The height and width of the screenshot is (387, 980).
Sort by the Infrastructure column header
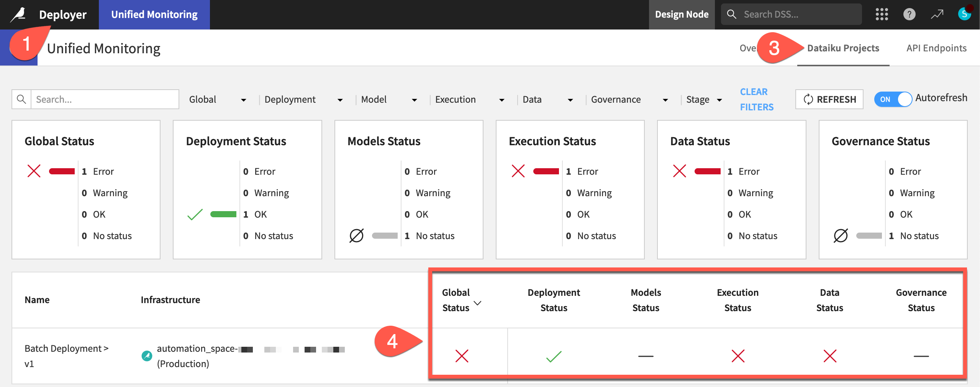pyautogui.click(x=170, y=300)
